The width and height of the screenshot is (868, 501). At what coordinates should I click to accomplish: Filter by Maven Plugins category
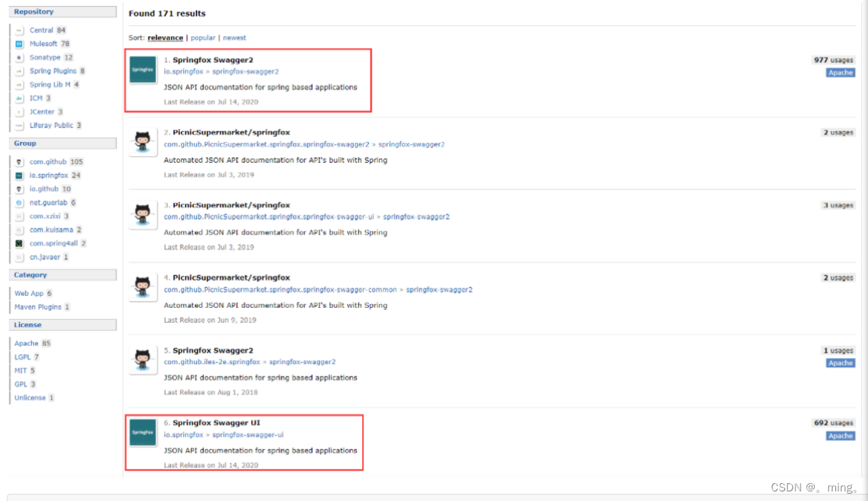point(38,307)
